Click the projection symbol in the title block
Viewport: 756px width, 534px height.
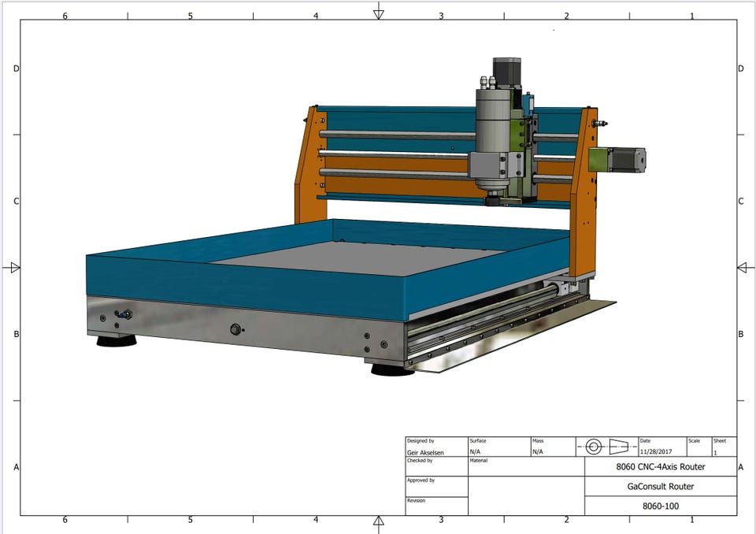click(606, 447)
